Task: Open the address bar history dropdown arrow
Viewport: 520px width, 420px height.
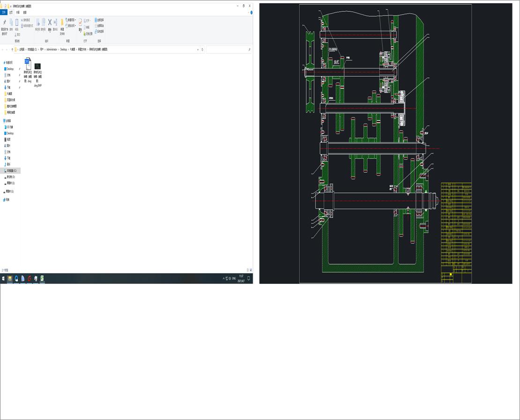Action: [x=198, y=49]
